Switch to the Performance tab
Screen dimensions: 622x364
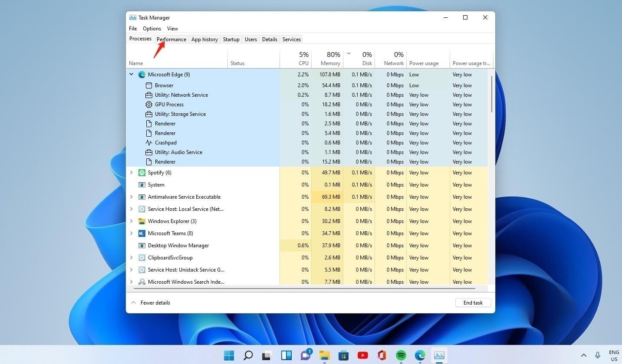coord(171,39)
